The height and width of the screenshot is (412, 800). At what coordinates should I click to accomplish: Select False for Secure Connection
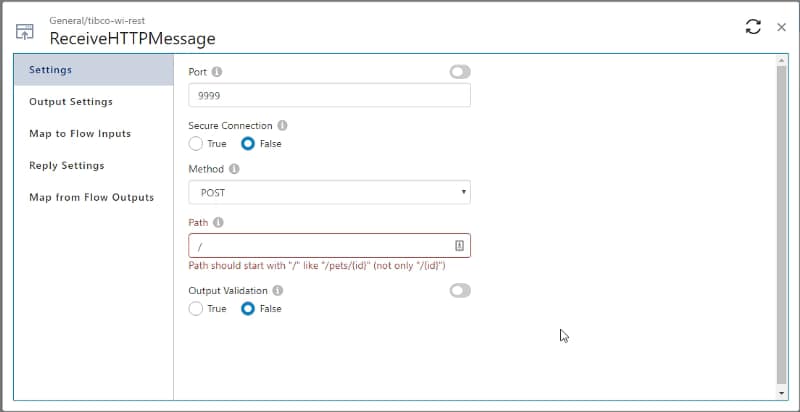coord(248,144)
